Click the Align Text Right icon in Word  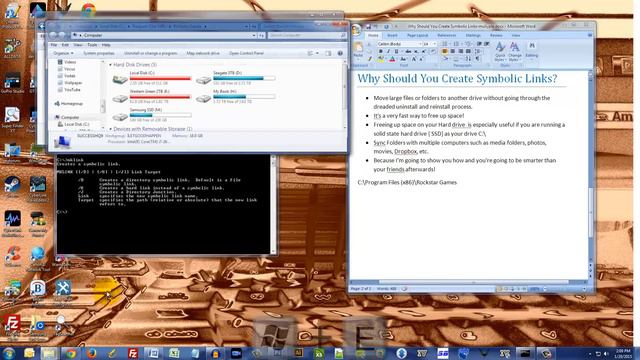coord(461,51)
